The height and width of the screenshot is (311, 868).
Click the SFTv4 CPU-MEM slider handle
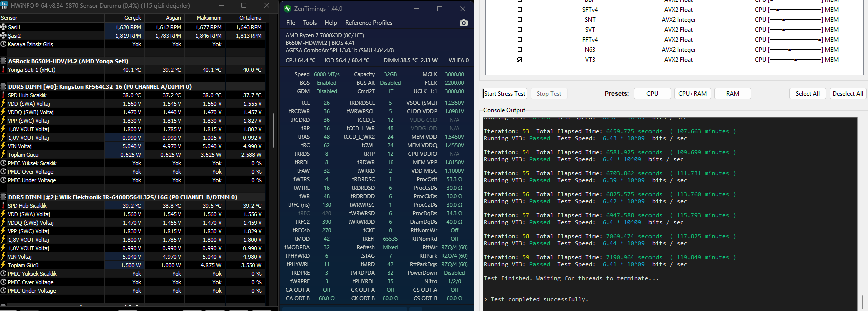click(x=778, y=10)
